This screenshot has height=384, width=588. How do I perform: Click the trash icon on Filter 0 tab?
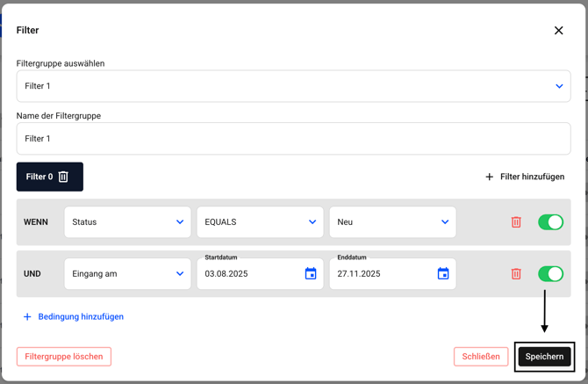tap(63, 177)
